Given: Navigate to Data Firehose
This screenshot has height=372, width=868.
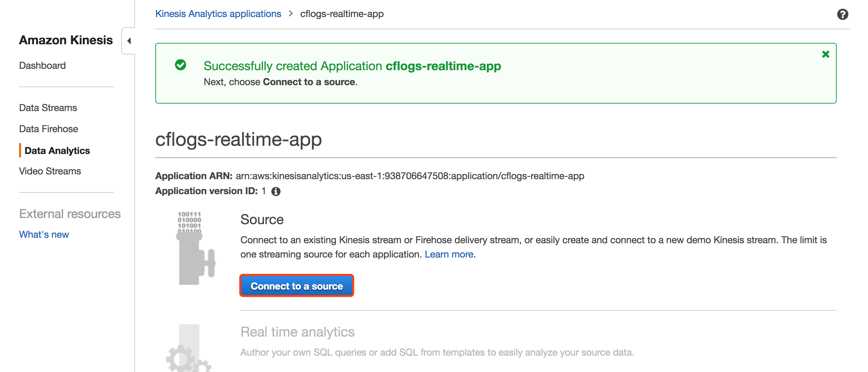Looking at the screenshot, I should point(48,129).
